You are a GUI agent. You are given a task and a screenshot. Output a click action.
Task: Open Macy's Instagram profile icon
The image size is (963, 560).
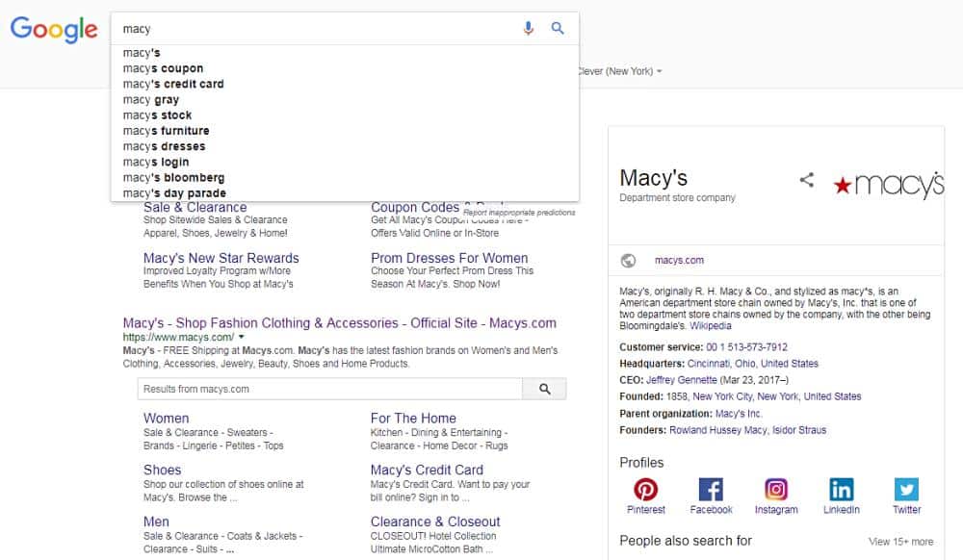pos(776,490)
